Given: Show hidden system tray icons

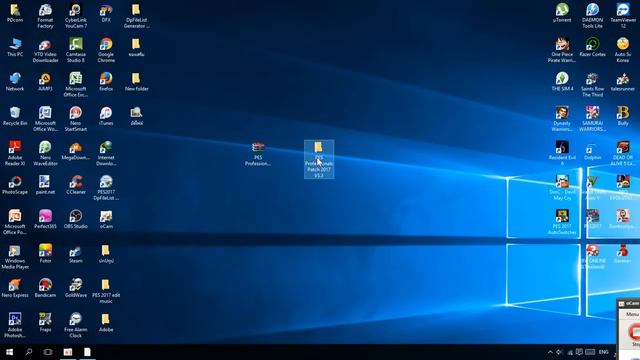Looking at the screenshot, I should tap(550, 352).
